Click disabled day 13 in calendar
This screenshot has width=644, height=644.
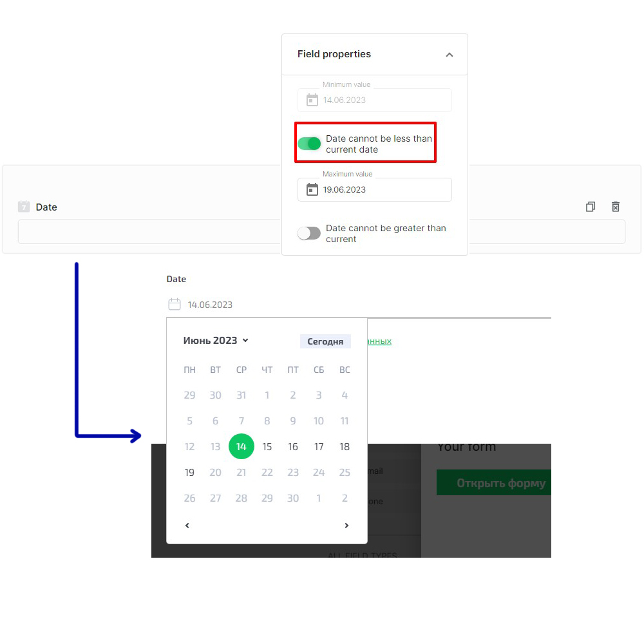pyautogui.click(x=215, y=446)
